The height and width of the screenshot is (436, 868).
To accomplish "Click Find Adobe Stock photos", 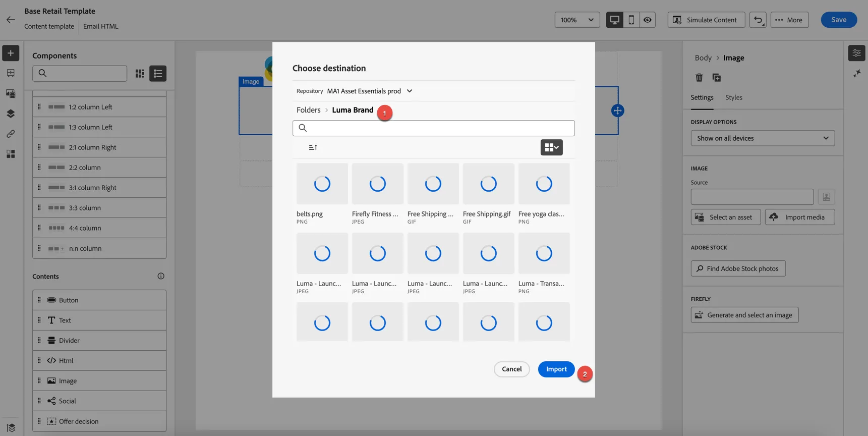I will (x=738, y=268).
